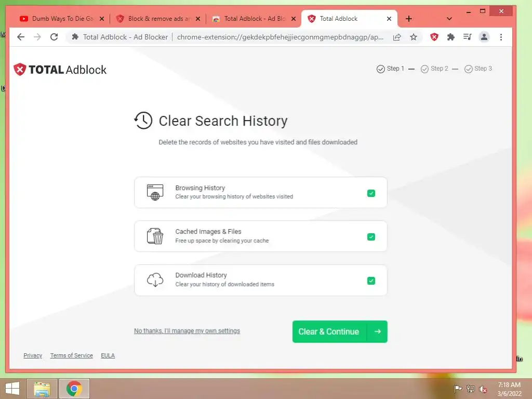Close the Total Adblock - Ad Blocker tab
The height and width of the screenshot is (399, 532).
(294, 19)
